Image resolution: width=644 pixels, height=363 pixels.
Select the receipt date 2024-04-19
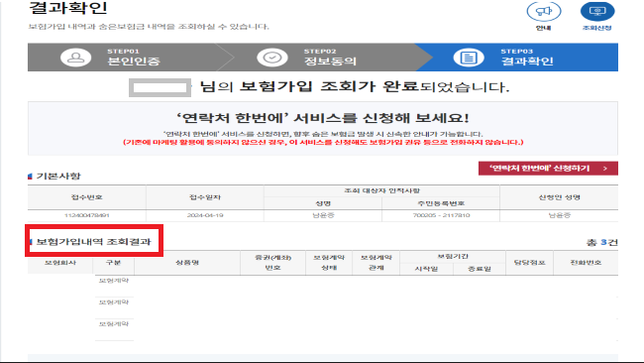[x=205, y=215]
